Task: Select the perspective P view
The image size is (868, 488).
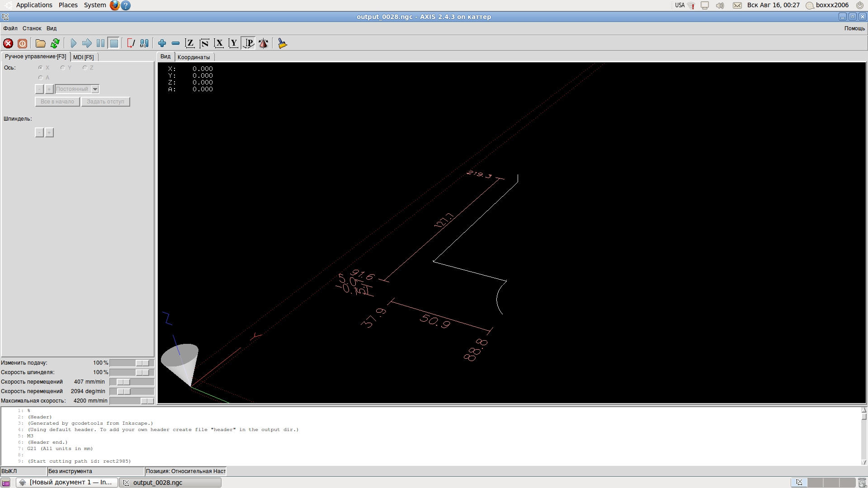Action: click(249, 43)
